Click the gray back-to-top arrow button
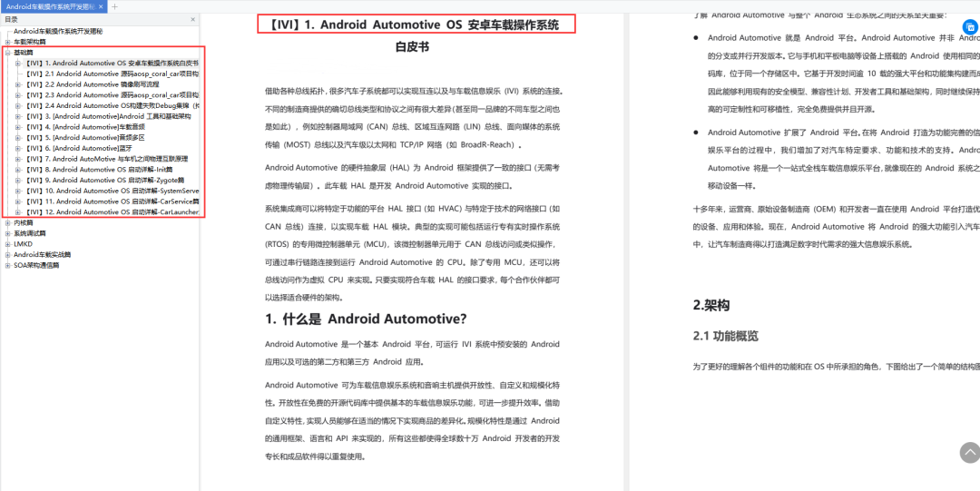980x491 pixels. [x=970, y=452]
